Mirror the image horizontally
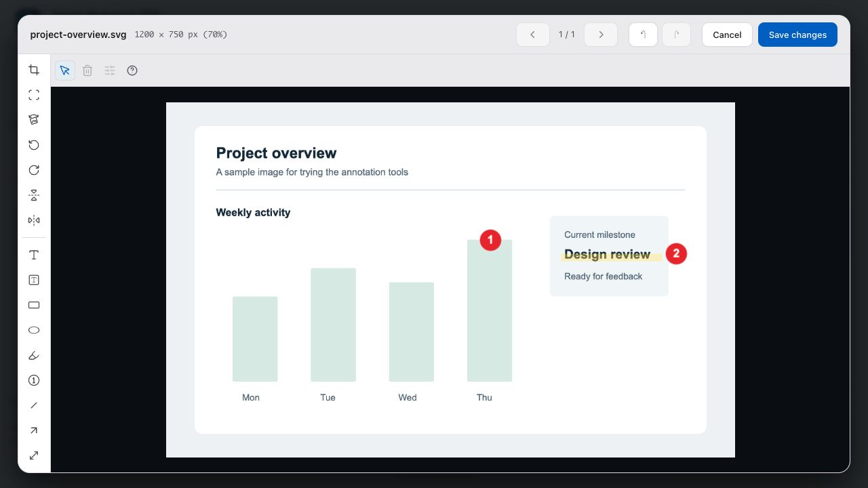This screenshot has width=868, height=488. click(x=34, y=220)
